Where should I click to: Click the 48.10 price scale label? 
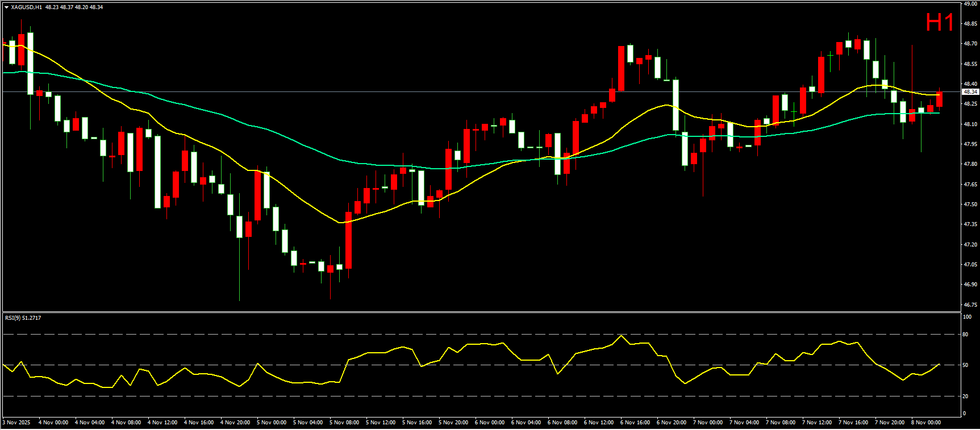click(x=970, y=124)
